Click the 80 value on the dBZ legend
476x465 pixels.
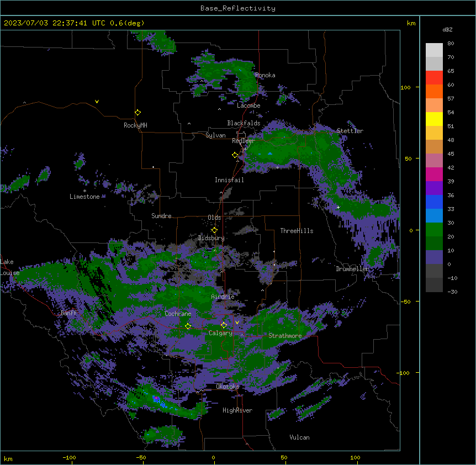point(451,44)
